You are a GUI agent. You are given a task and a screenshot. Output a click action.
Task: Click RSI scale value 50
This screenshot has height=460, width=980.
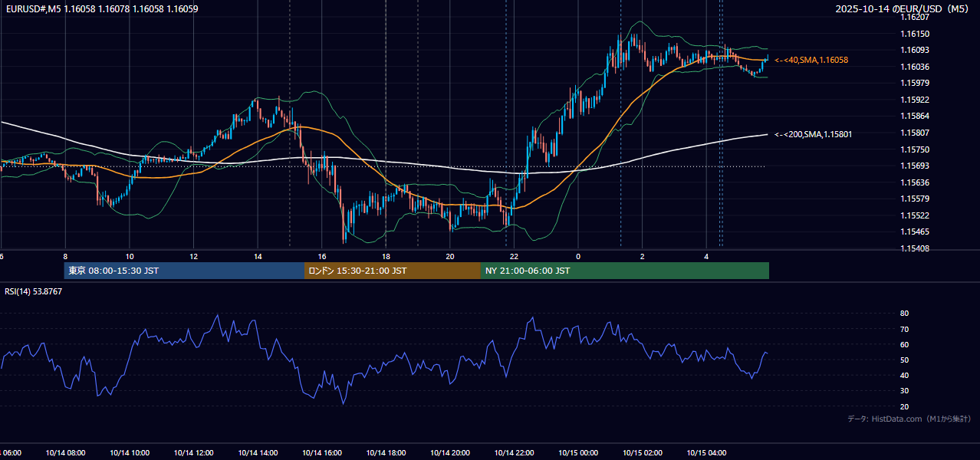point(905,360)
